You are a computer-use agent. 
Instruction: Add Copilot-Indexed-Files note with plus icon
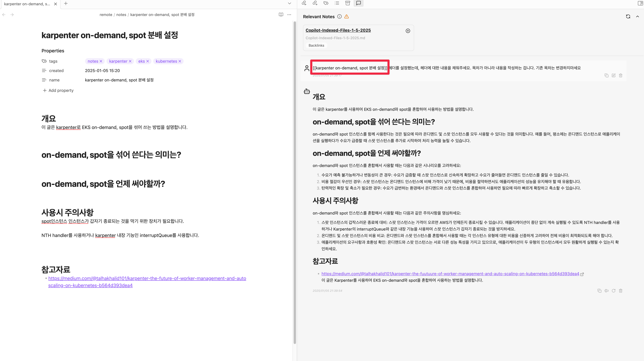pyautogui.click(x=408, y=31)
